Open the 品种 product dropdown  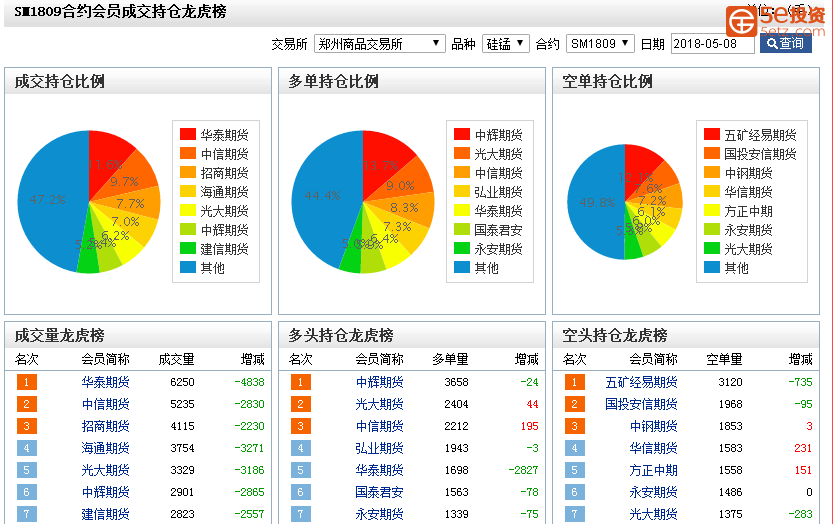[505, 44]
